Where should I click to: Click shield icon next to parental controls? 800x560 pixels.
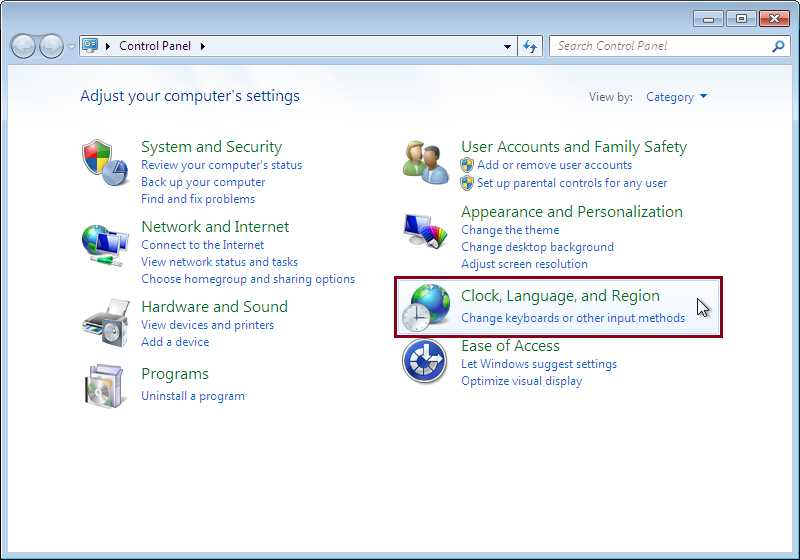tap(467, 183)
